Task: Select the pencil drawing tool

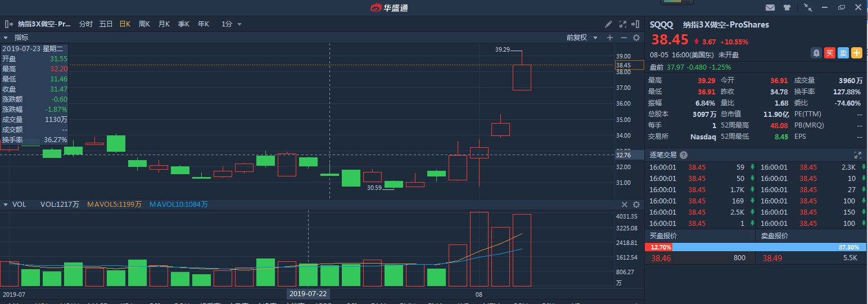Action: tap(608, 24)
